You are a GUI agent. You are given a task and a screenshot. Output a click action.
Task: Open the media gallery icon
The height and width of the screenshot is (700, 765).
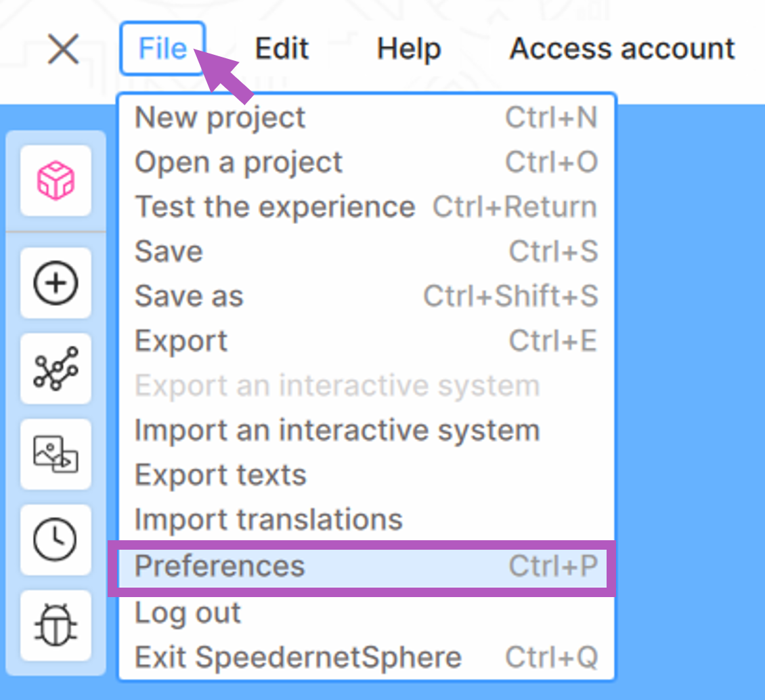[x=56, y=454]
